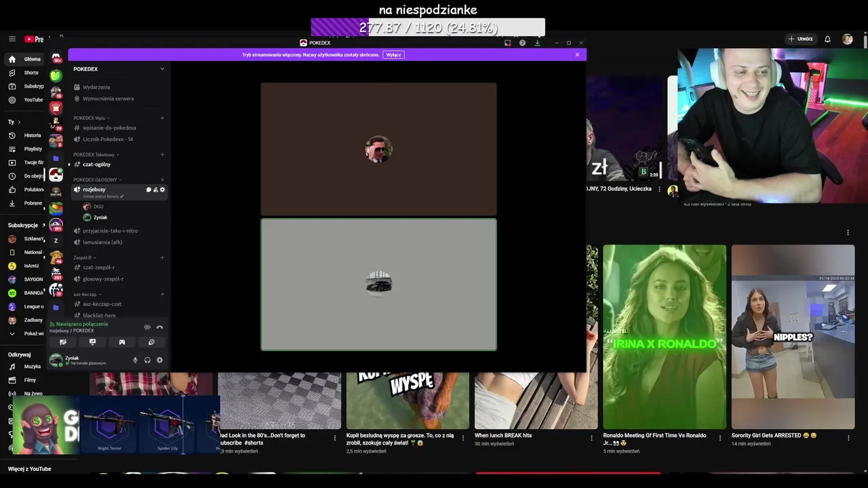The width and height of the screenshot is (868, 488).
Task: Select the rozjebusy voice channel
Action: pos(119,192)
